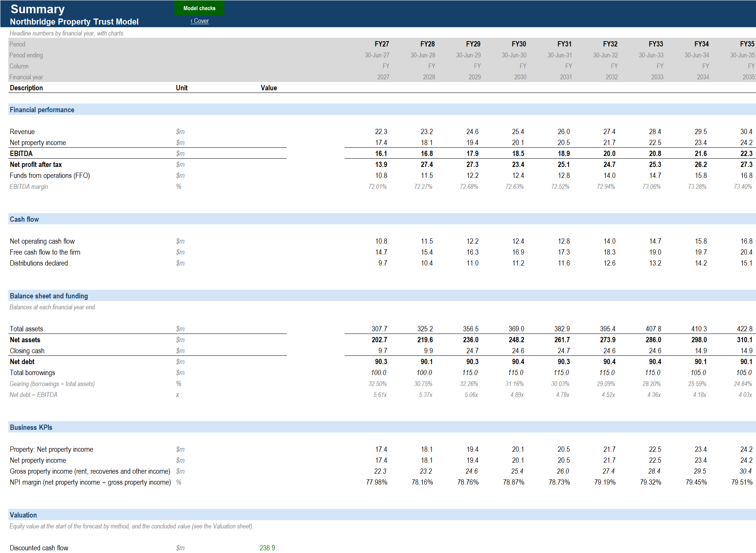Select the Discounted cash flow label
Screen dimensions: 756x553
[39, 548]
